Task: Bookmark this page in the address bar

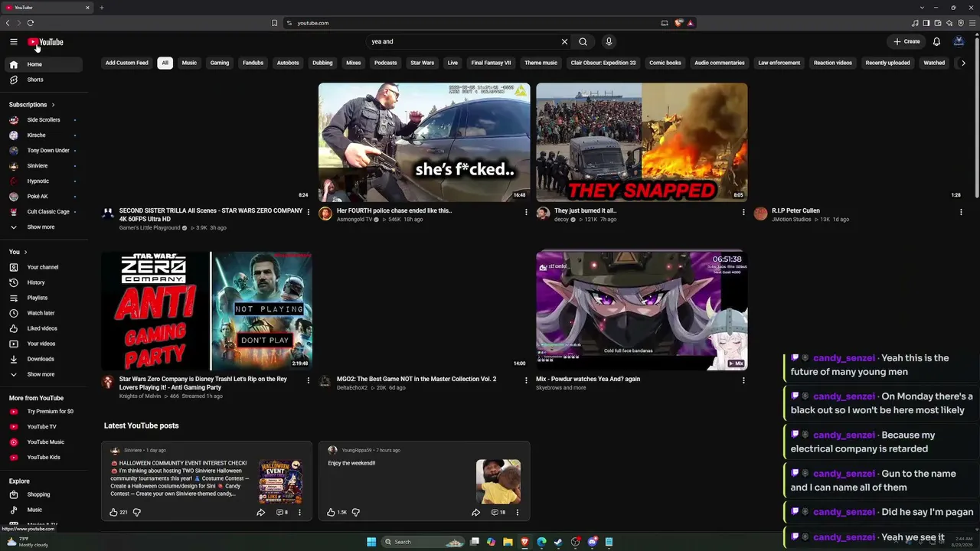Action: [x=274, y=23]
